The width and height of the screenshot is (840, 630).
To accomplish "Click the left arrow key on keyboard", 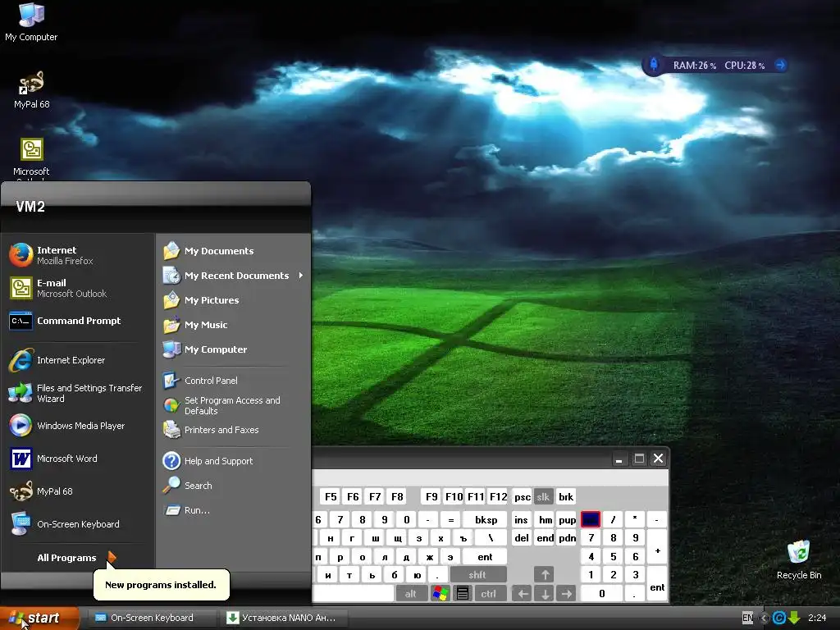I will (x=523, y=594).
